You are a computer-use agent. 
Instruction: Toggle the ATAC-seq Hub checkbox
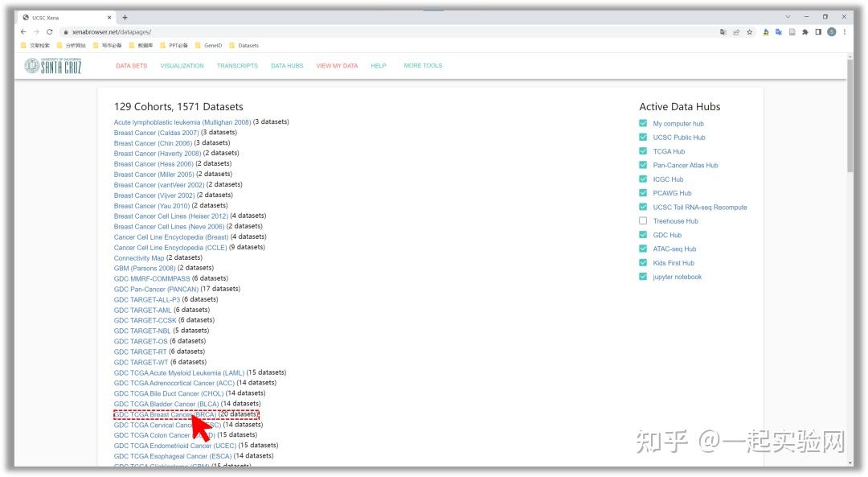coord(643,249)
